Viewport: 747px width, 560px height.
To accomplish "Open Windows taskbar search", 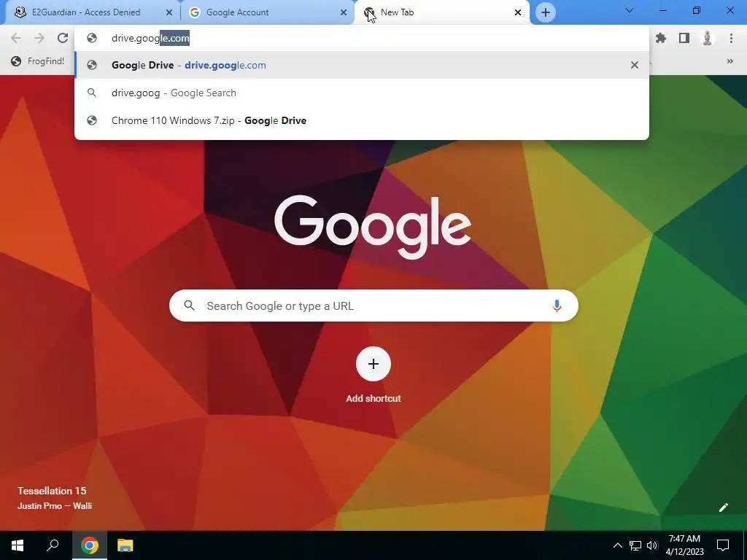I will coord(53,545).
